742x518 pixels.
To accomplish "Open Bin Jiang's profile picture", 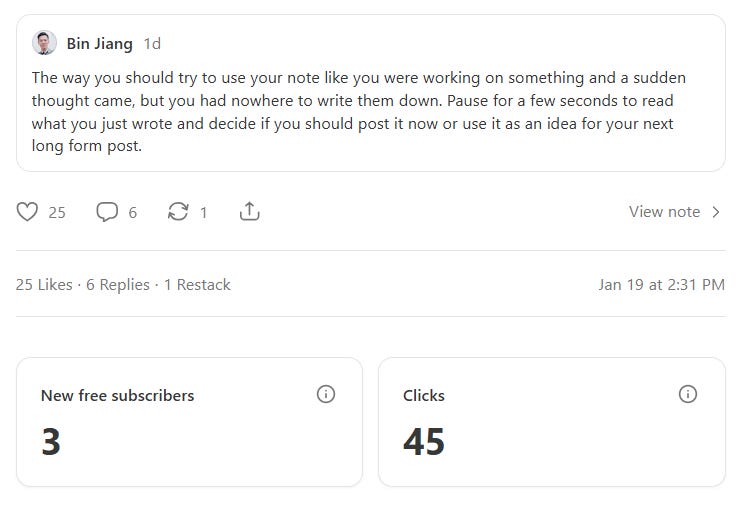I will coord(44,43).
